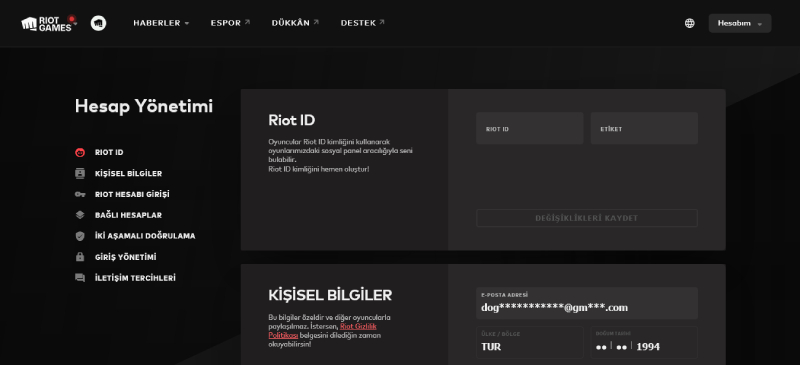Open the Riot Games logo home link
The height and width of the screenshot is (365, 800).
[49, 23]
